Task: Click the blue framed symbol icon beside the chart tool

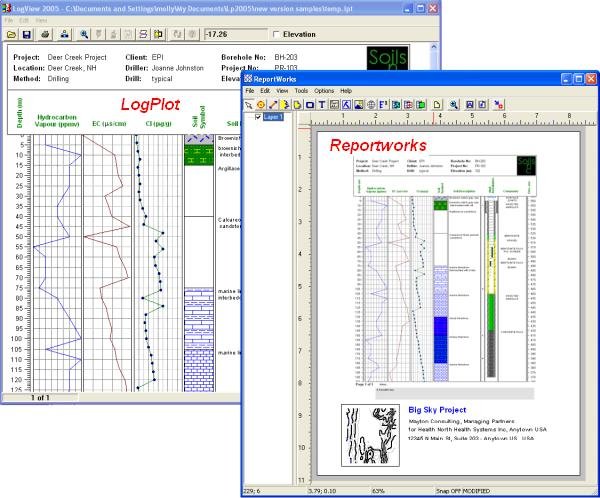Action: (x=346, y=104)
